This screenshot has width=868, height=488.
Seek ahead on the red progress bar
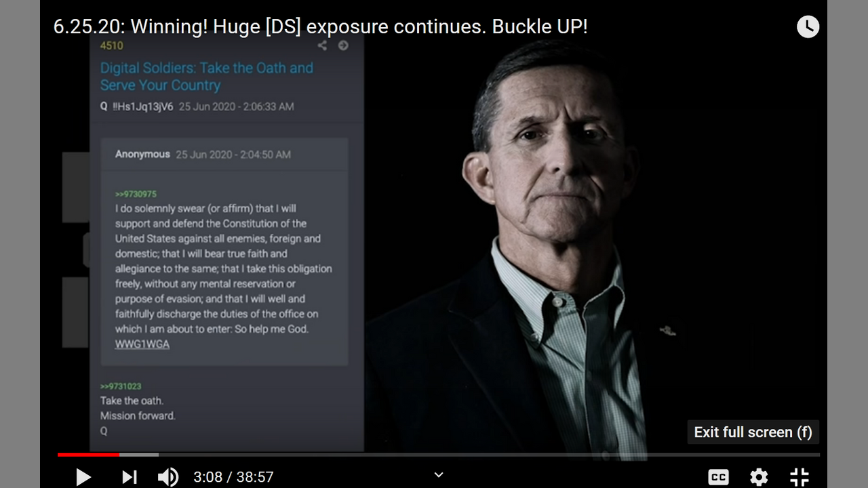point(439,454)
